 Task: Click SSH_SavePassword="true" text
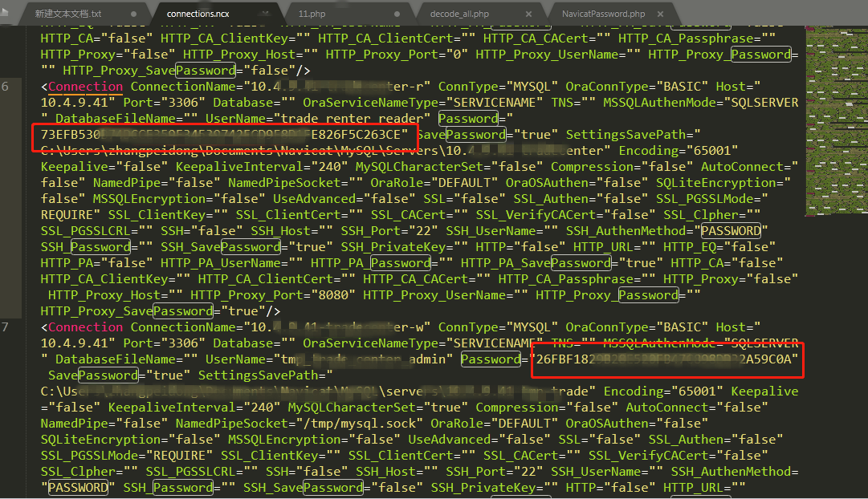247,247
